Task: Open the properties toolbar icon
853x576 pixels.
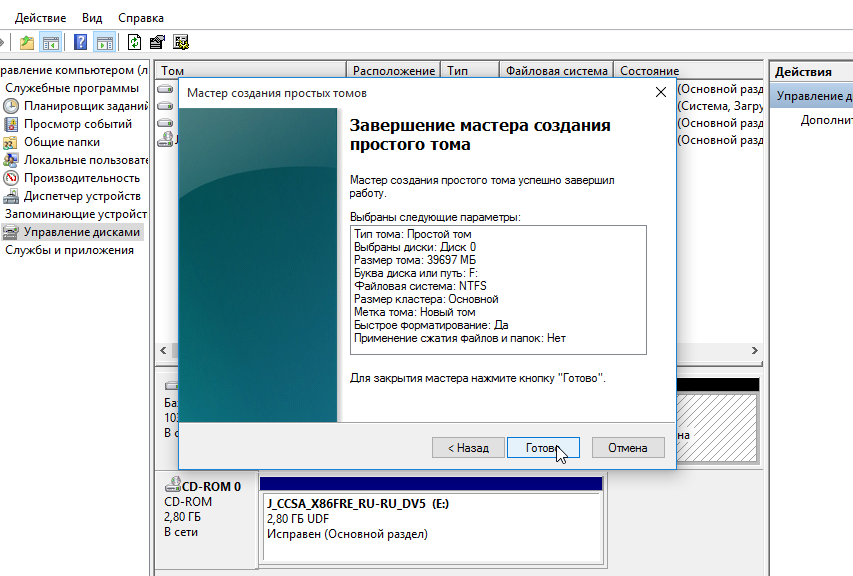Action: coord(158,42)
